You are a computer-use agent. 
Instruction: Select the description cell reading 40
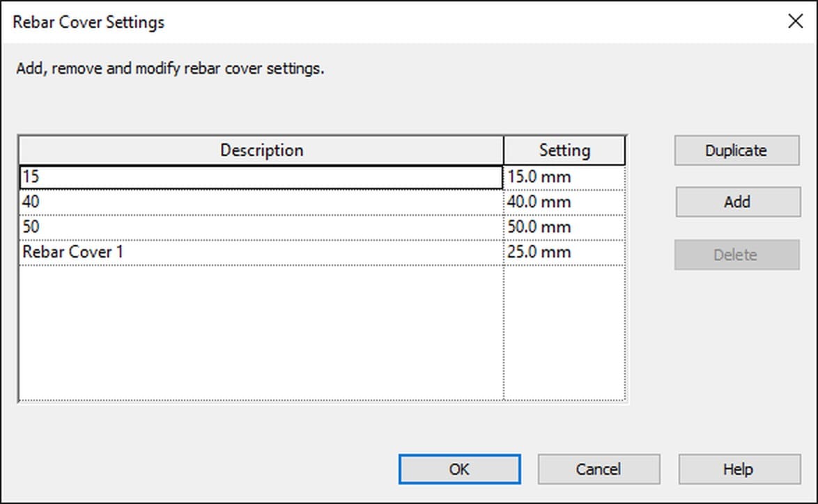pyautogui.click(x=261, y=202)
